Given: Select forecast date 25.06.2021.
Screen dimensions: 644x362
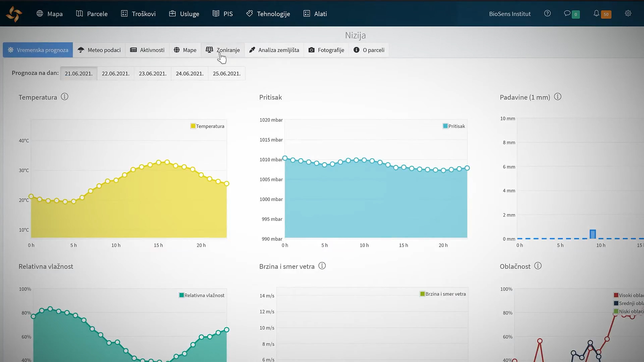Looking at the screenshot, I should coord(227,73).
